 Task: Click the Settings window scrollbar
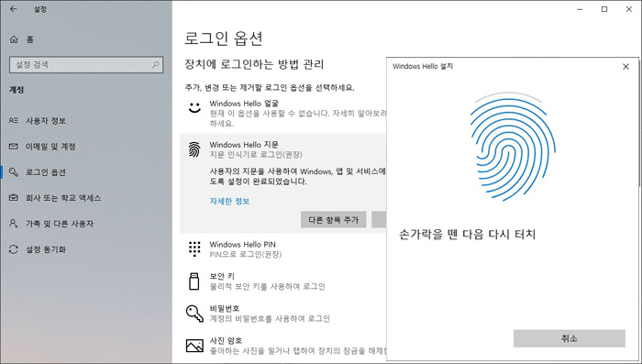[x=639, y=123]
